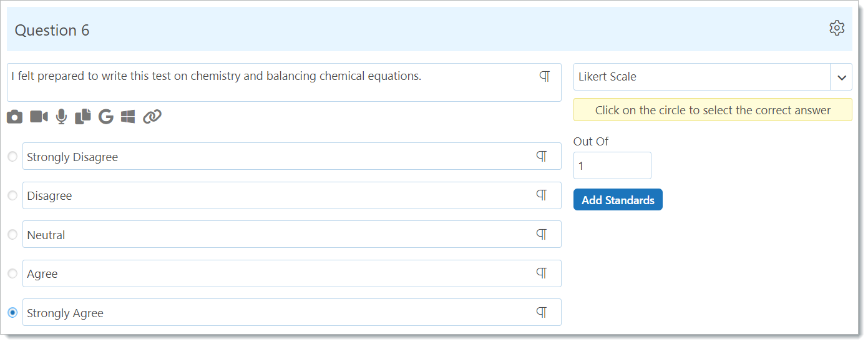
Task: Record audio using the microphone icon
Action: pos(61,117)
